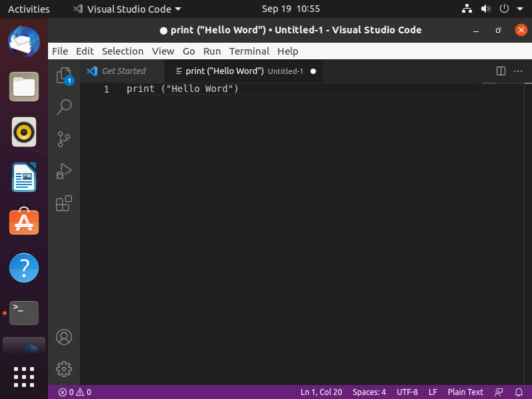Open the Explorer view in activity bar
The image size is (532, 399).
point(64,75)
